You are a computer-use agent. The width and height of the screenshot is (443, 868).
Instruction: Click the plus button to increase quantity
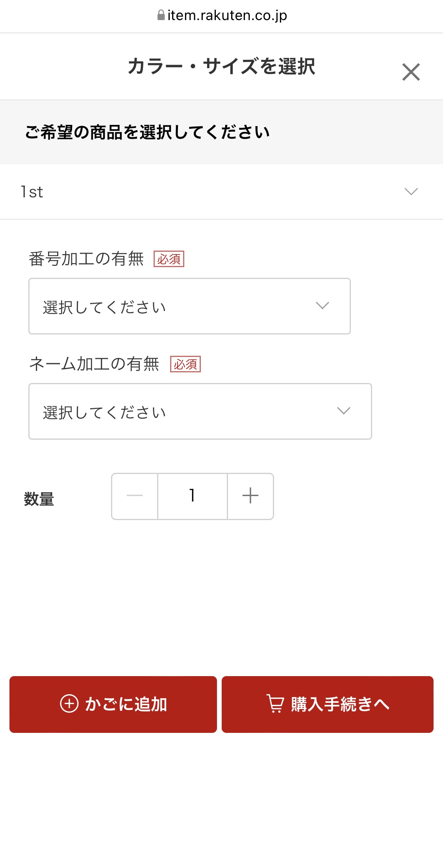pyautogui.click(x=250, y=496)
